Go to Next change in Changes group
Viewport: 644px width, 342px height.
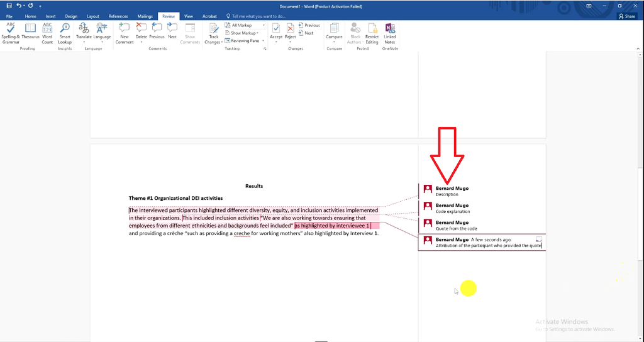[306, 33]
